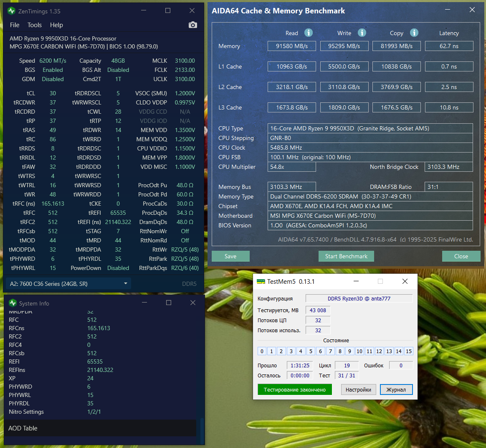This screenshot has height=448, width=486.
Task: Click the Close button in AIDA64
Action: pyautogui.click(x=461, y=256)
